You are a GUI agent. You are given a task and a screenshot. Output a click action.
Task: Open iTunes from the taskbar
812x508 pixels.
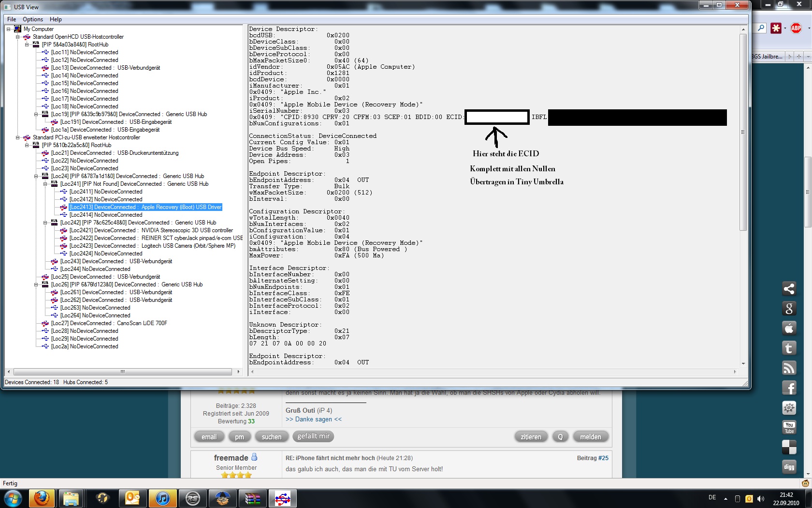[x=162, y=498]
